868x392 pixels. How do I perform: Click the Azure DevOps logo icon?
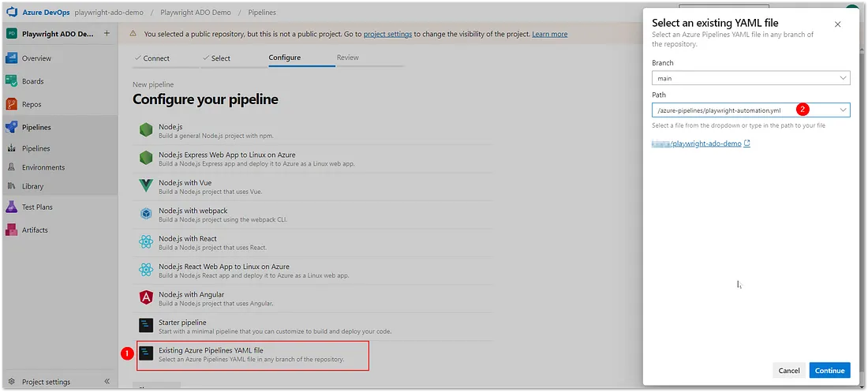(12, 12)
